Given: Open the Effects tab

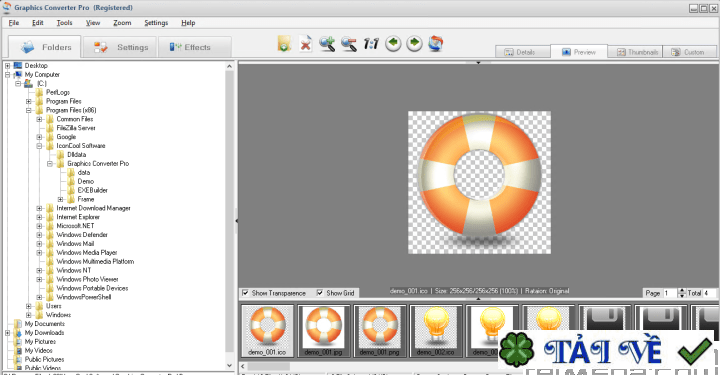Looking at the screenshot, I should click(x=195, y=47).
